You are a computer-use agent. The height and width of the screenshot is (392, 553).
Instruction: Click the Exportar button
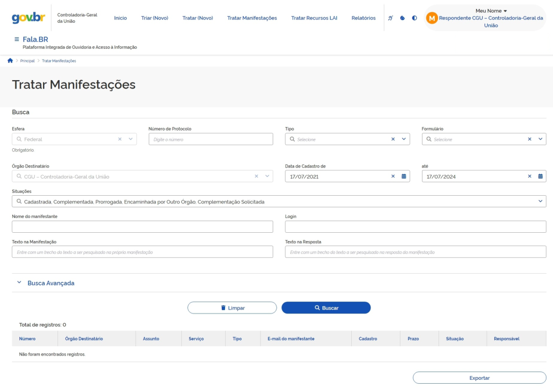click(x=479, y=378)
